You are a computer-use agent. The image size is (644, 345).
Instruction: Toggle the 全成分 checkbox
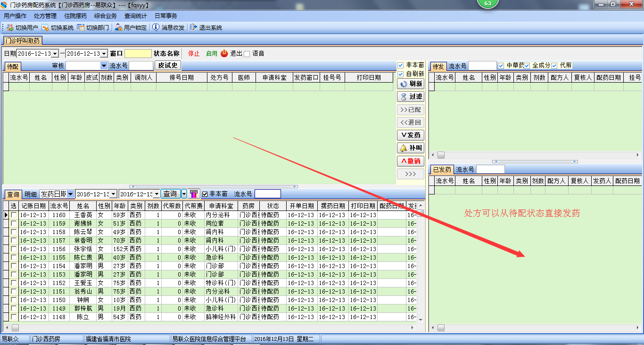[527, 66]
